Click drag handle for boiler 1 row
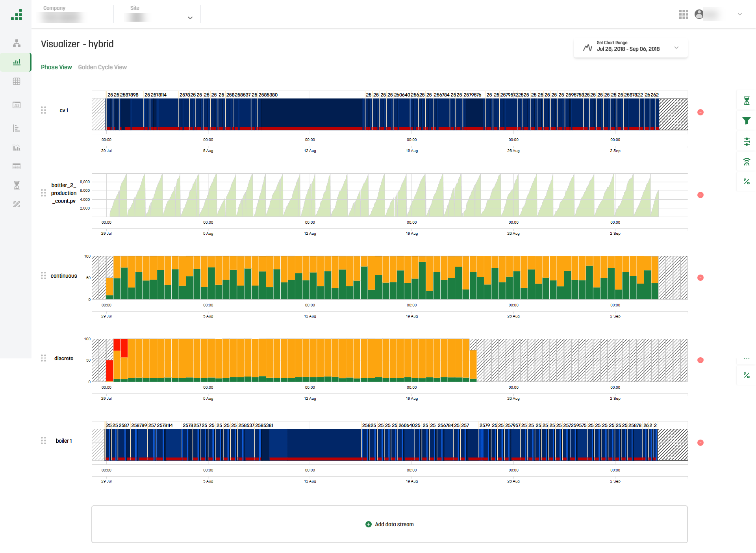Screen dimensions: 756x553 (43, 441)
